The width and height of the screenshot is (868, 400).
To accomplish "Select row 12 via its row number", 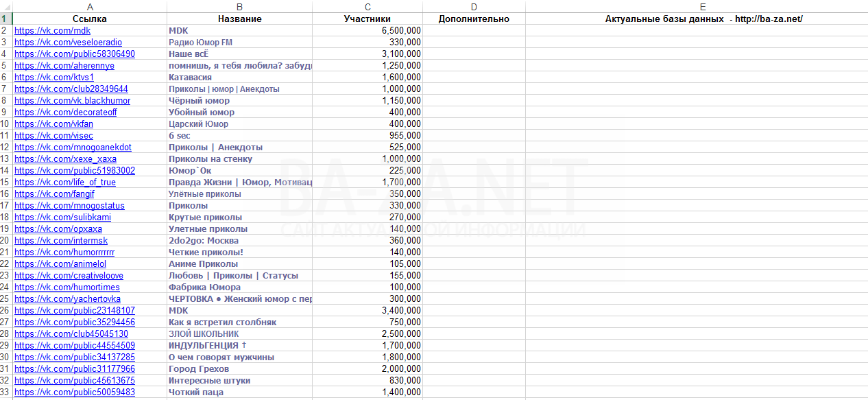I will point(6,147).
